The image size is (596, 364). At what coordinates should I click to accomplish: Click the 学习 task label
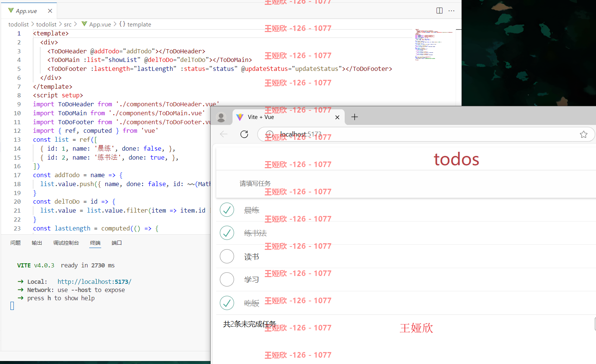[252, 280]
